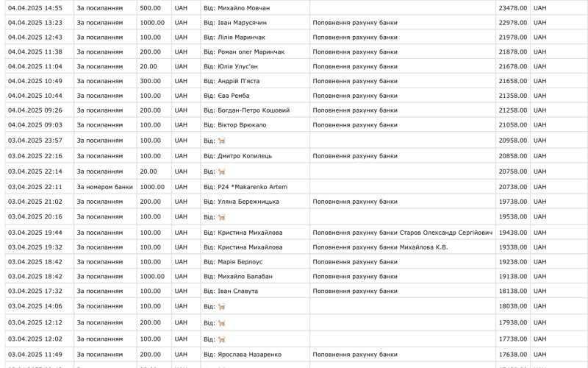Click the date cell 03.04.2025 11:49

[x=35, y=355]
